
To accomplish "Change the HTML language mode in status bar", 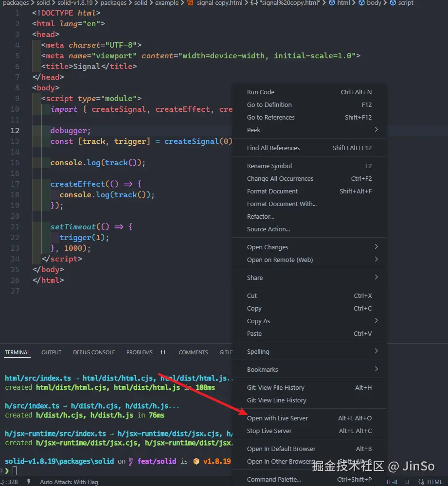I will point(434,482).
